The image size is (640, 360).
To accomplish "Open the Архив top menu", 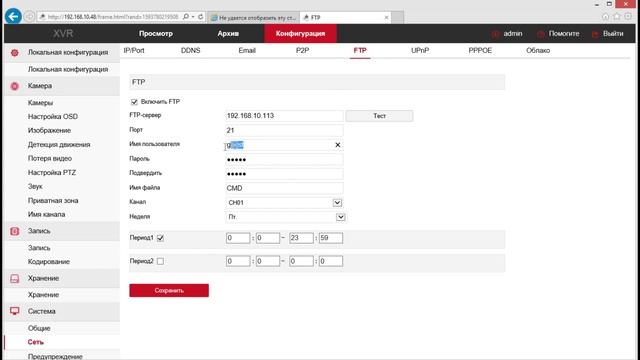I will [228, 33].
